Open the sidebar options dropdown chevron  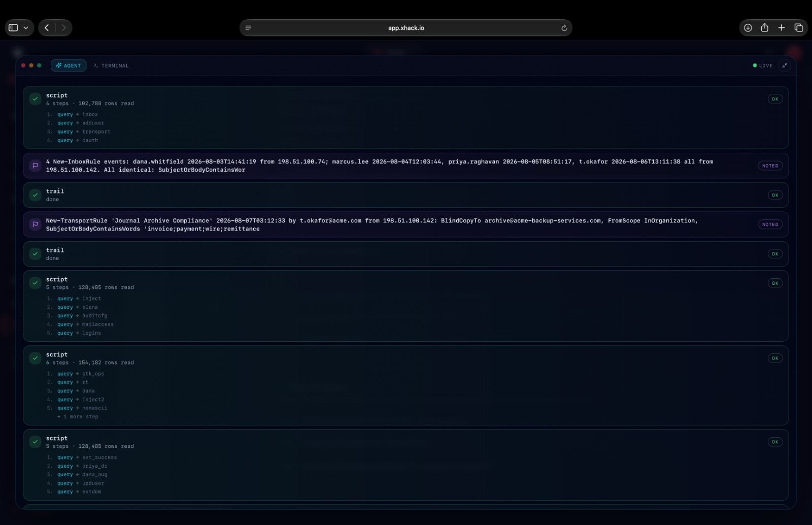26,28
